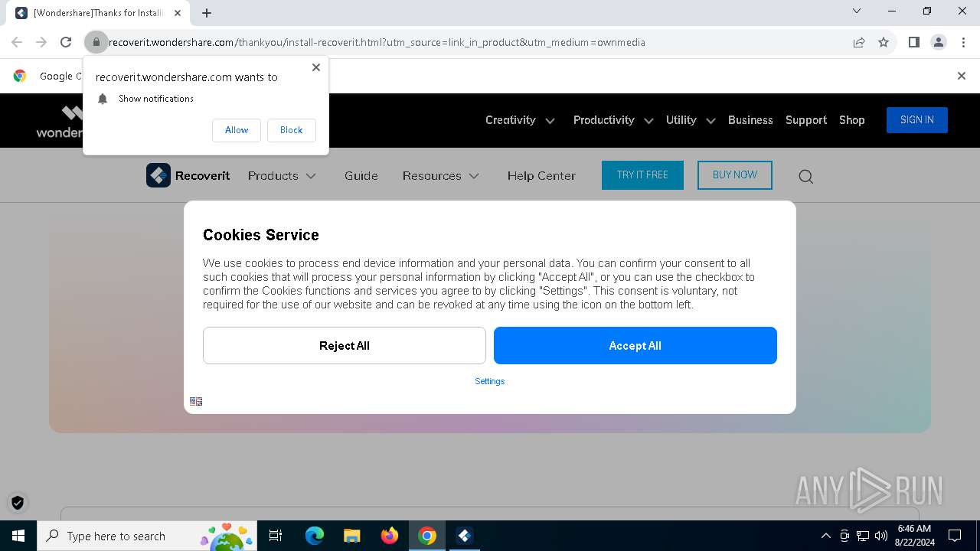Click the privacy shield badge icon
Image resolution: width=980 pixels, height=551 pixels.
click(18, 503)
